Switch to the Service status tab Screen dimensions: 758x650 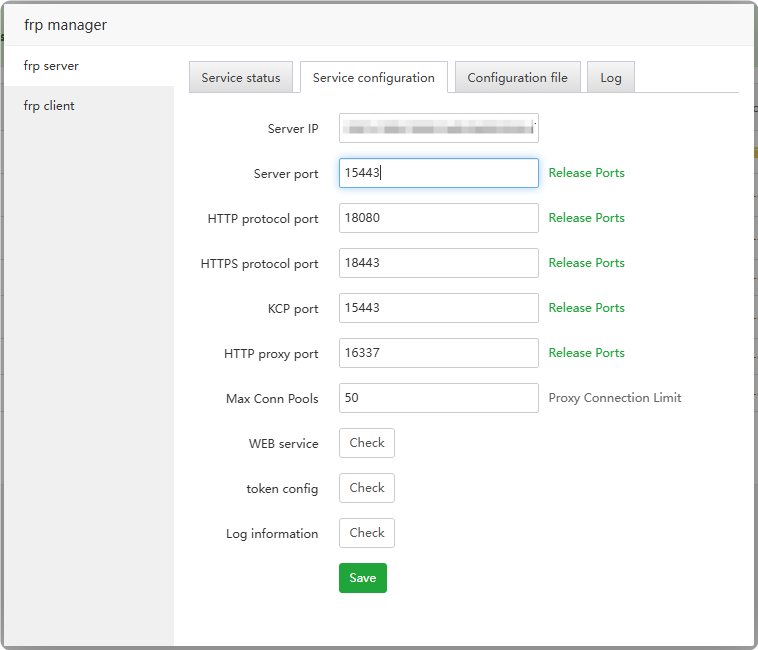pos(241,78)
